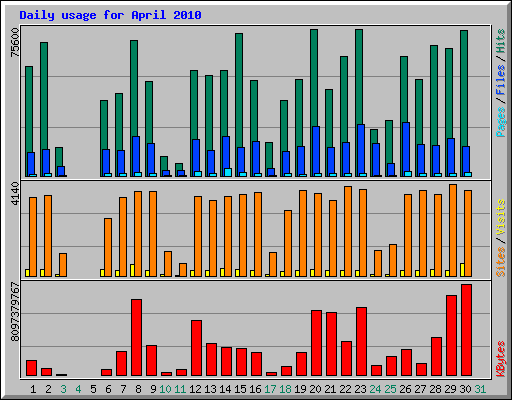Viewport: 512px width, 400px height.
Task: Click day label 14 on the x-axis
Action: click(x=225, y=389)
